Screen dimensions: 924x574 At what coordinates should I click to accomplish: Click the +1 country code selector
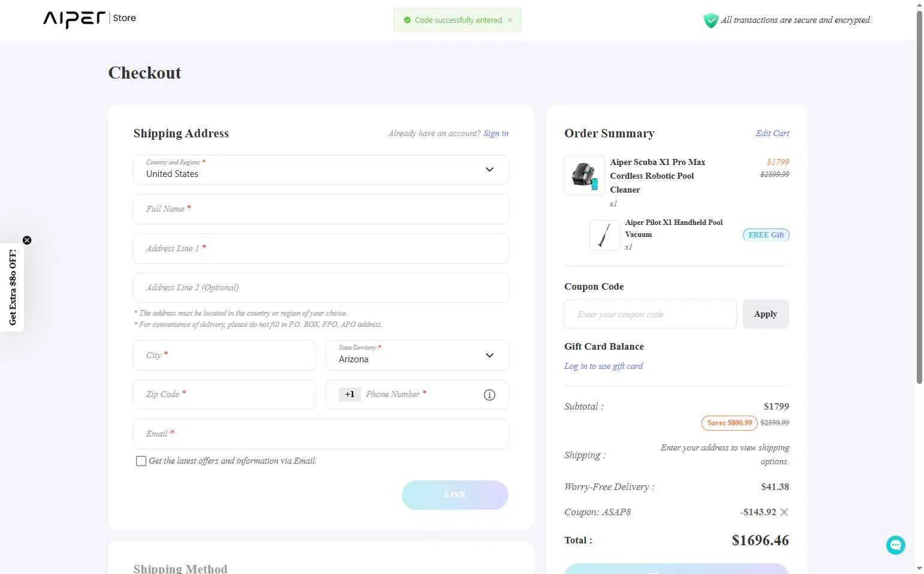click(350, 394)
